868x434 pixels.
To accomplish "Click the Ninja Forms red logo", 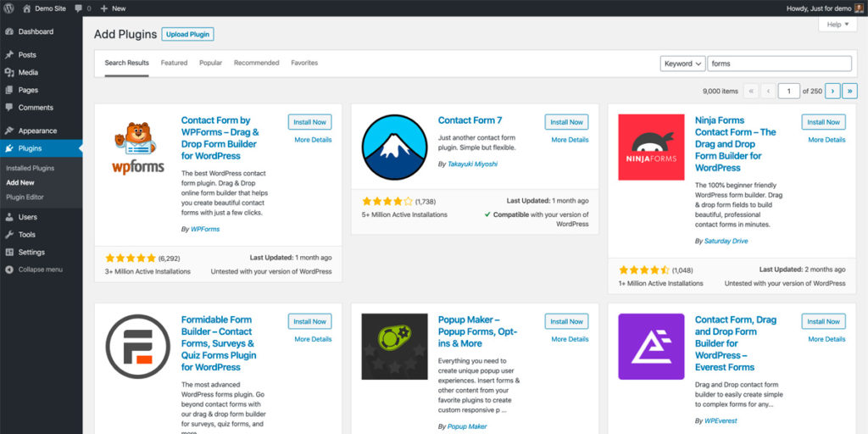I will pyautogui.click(x=651, y=147).
